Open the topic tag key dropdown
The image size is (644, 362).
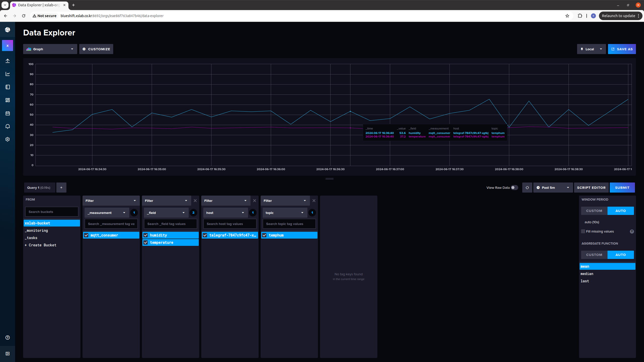click(x=285, y=213)
